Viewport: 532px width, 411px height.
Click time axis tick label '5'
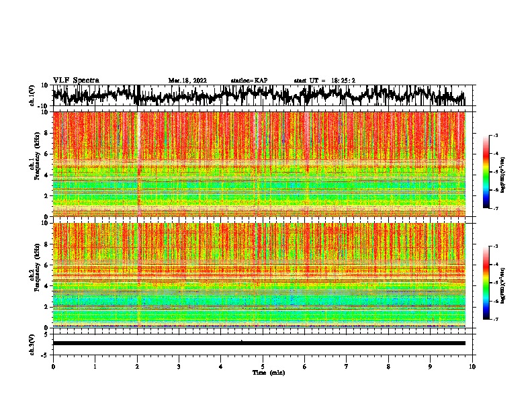pos(263,367)
